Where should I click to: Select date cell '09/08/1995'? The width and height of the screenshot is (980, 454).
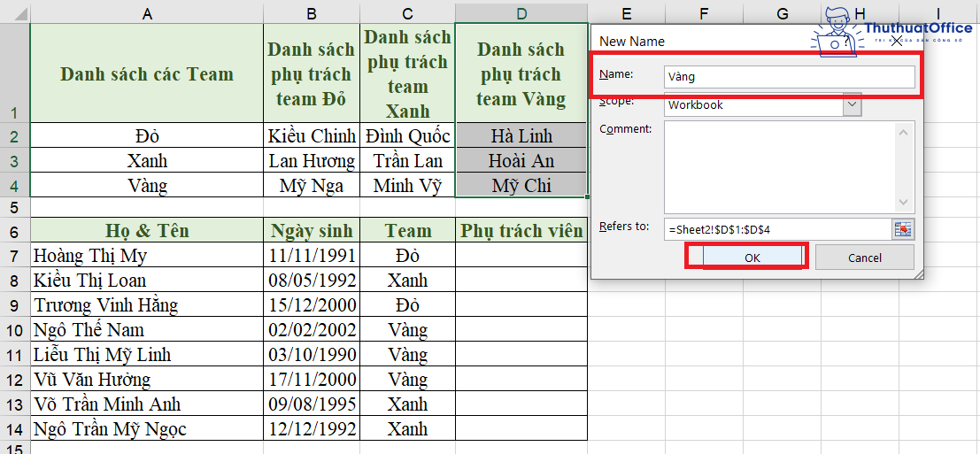[x=312, y=404]
